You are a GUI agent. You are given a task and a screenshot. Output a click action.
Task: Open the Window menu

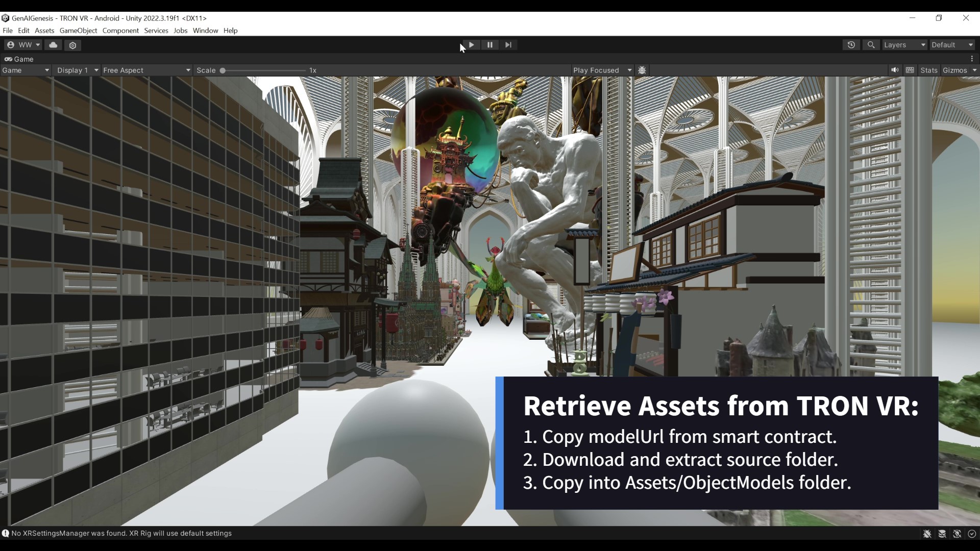[x=205, y=31]
